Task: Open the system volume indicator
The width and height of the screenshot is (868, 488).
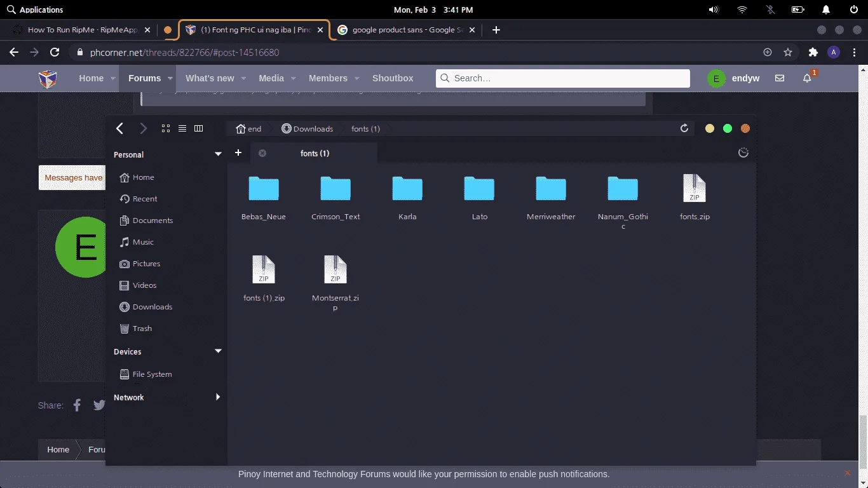Action: pos(714,10)
